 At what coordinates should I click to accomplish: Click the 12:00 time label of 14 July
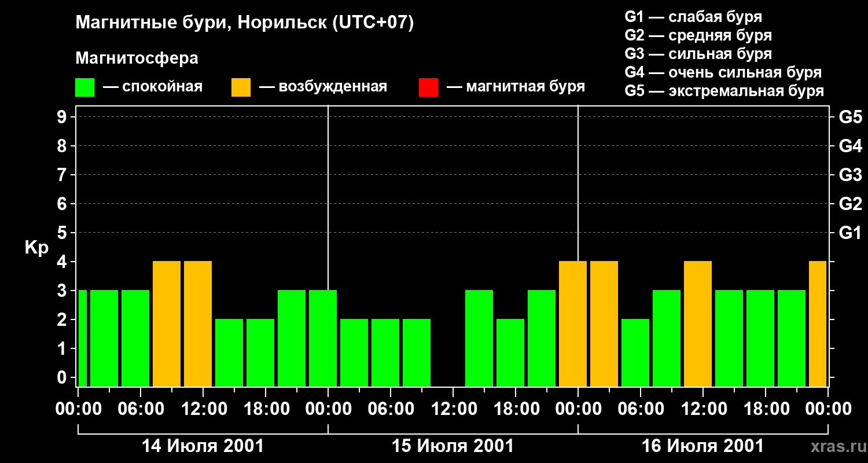(x=203, y=409)
